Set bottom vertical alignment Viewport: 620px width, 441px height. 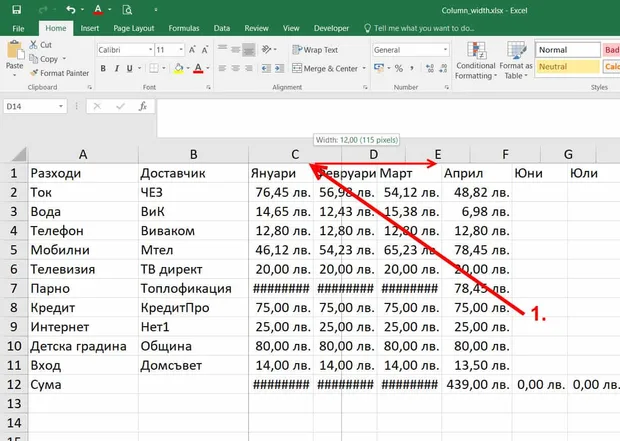tap(249, 49)
